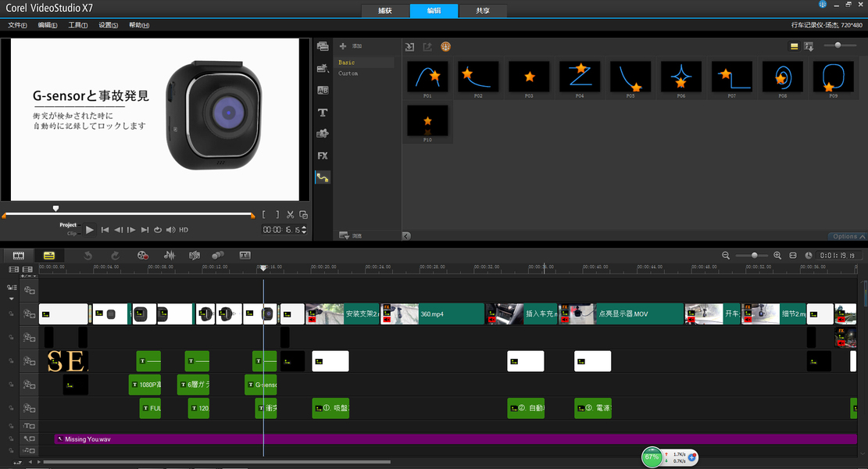
Task: Open the 帮助 menu
Action: [139, 25]
